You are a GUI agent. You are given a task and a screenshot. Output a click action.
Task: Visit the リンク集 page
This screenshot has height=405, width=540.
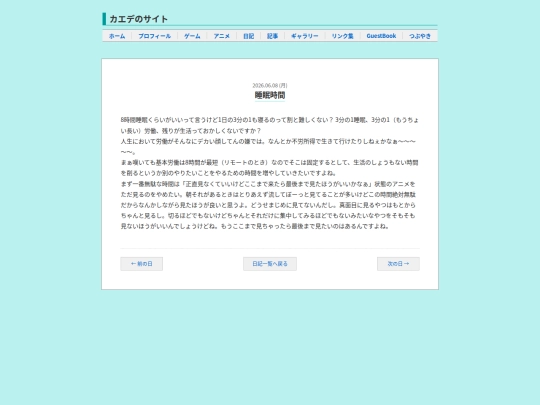click(x=343, y=36)
